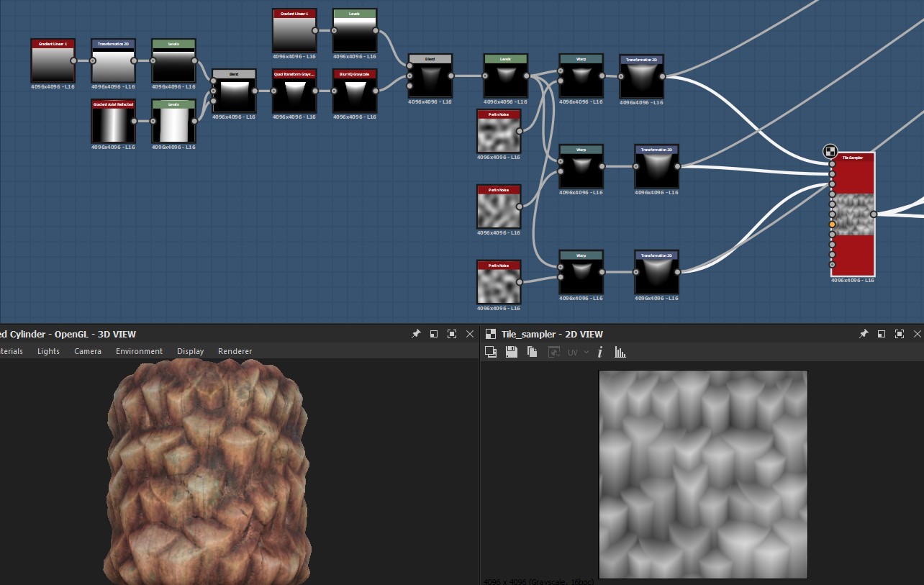Select the topmost Perlin Noise node
This screenshot has width=924, height=585.
499,131
